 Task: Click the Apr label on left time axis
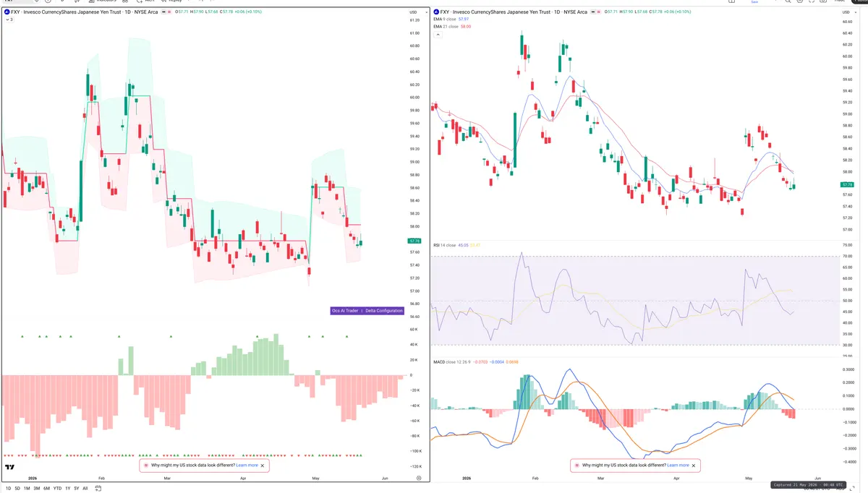click(243, 479)
